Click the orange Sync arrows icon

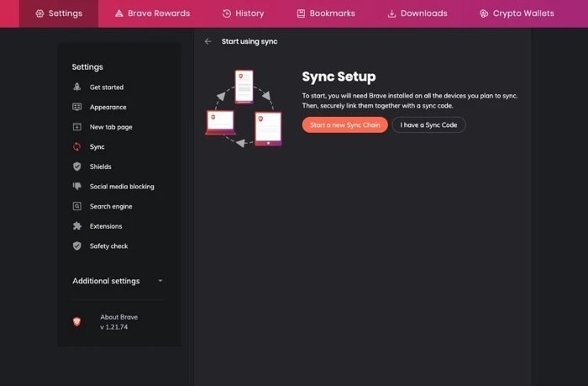[77, 147]
